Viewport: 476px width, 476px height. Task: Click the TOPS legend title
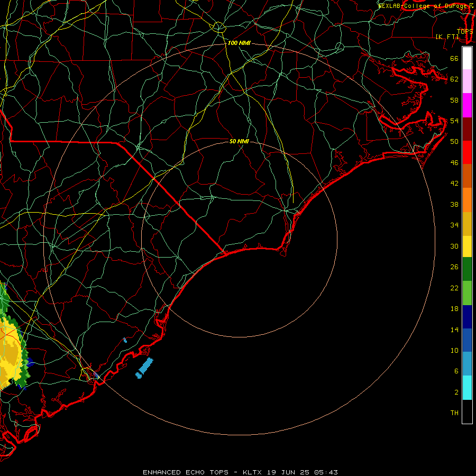(465, 31)
